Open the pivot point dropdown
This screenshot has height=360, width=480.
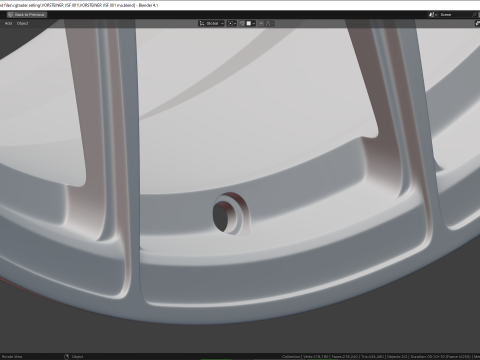click(x=232, y=23)
